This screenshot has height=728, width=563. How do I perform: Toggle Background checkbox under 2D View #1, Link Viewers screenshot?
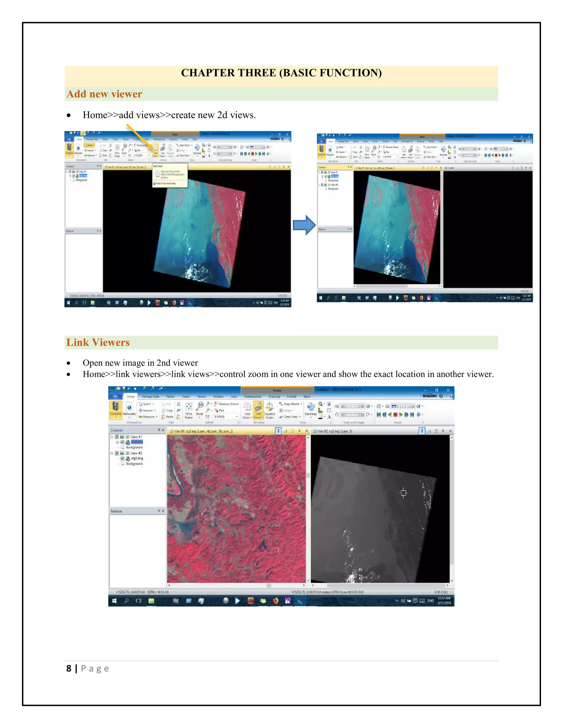[x=123, y=447]
